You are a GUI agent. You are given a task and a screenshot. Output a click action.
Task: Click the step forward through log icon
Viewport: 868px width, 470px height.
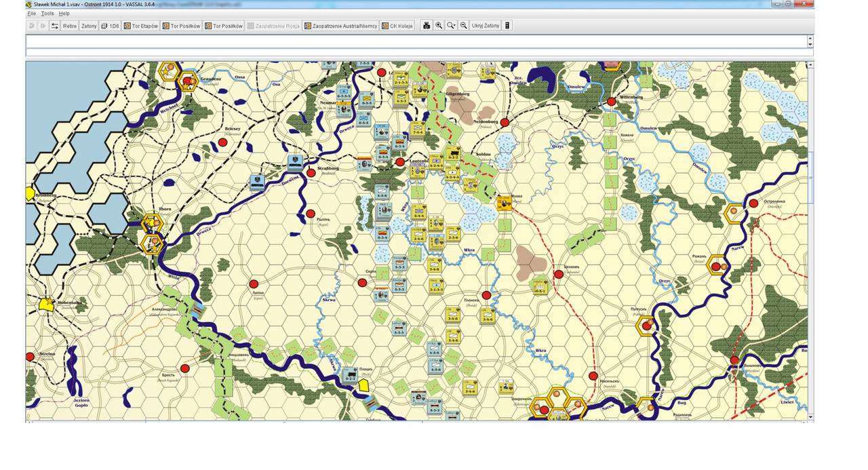click(x=43, y=26)
